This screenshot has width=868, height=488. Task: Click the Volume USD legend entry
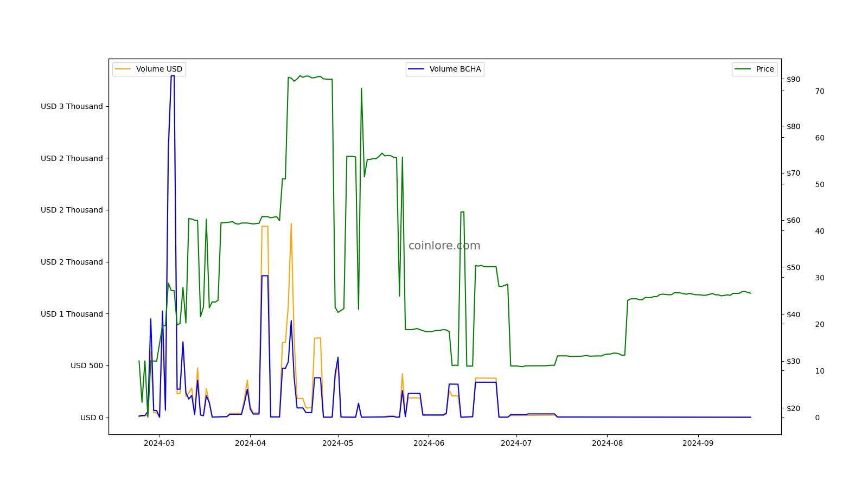tap(149, 69)
